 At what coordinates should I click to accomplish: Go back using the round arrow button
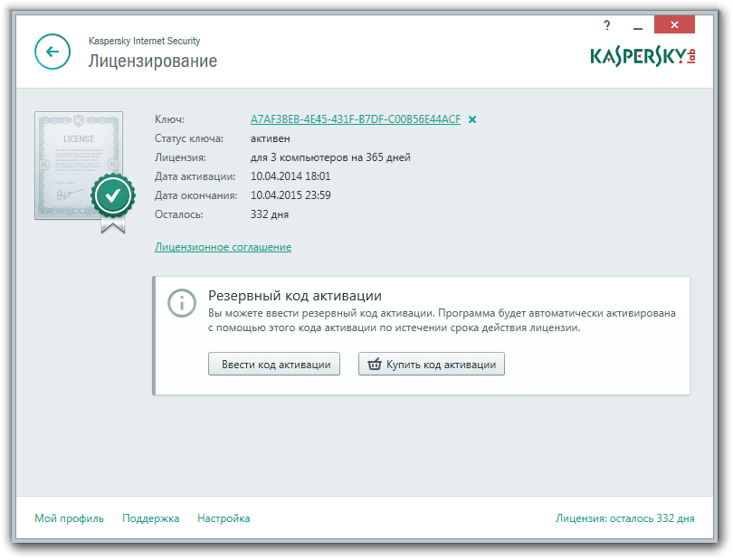pyautogui.click(x=52, y=52)
